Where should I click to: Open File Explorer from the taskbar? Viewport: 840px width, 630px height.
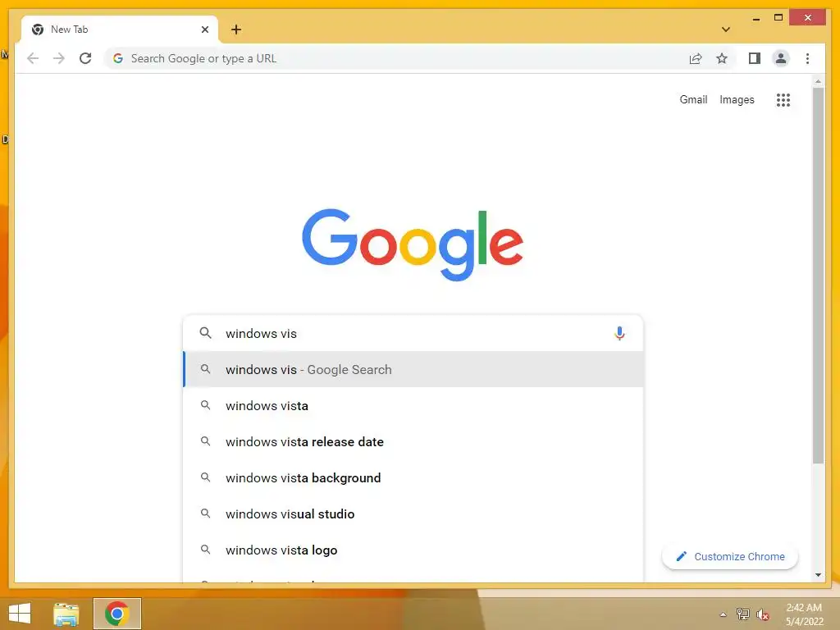click(66, 614)
